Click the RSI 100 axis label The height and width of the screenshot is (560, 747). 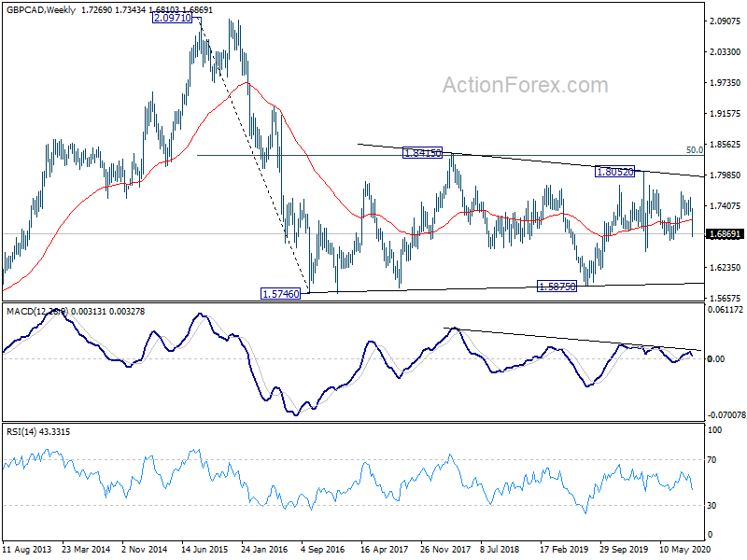[715, 430]
